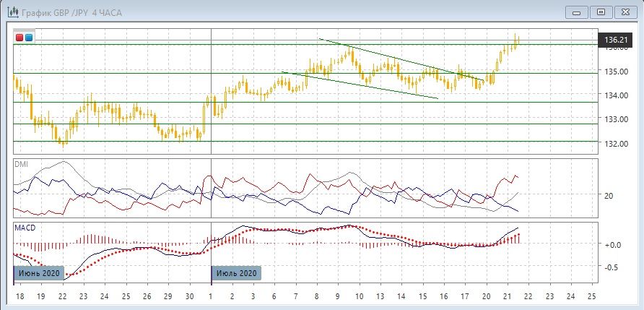Click the red square chart button
This screenshot has width=644, height=310.
pyautogui.click(x=19, y=37)
